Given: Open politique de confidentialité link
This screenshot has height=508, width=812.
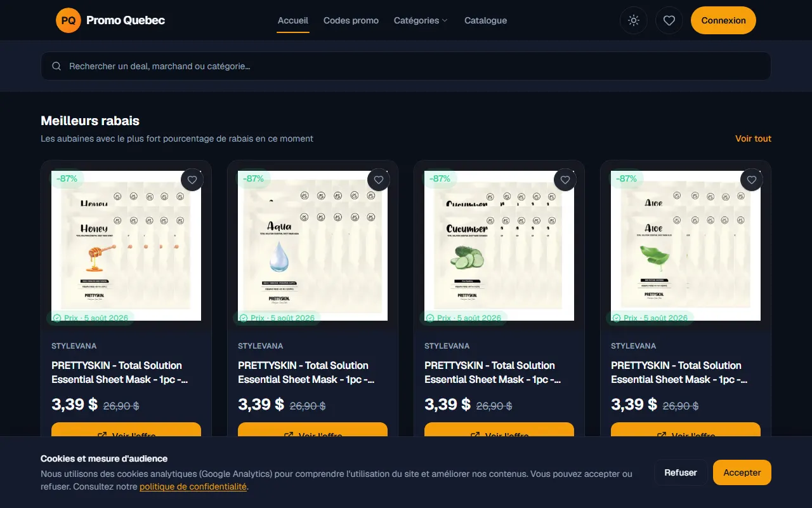Looking at the screenshot, I should click(193, 486).
